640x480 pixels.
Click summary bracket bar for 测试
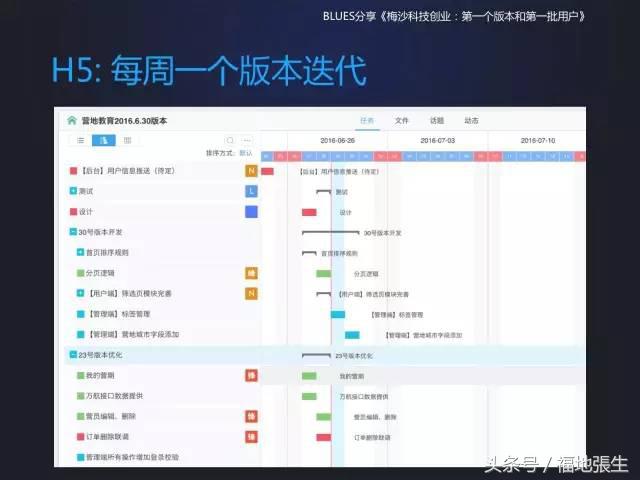point(324,191)
